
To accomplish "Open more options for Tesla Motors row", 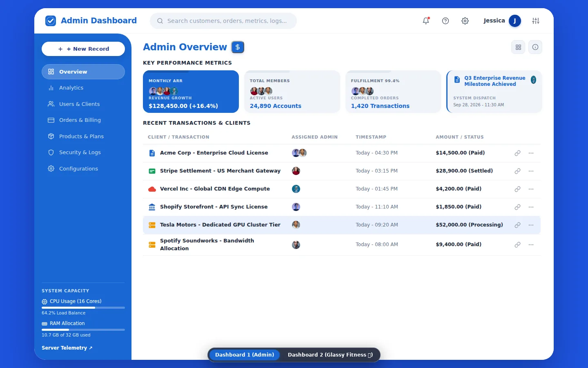I will coord(531,225).
